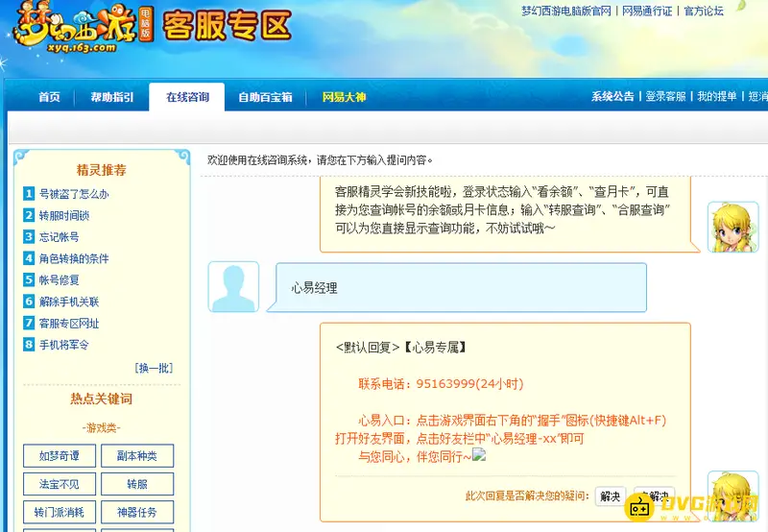Select recommended question 客服专区网址

point(69,324)
